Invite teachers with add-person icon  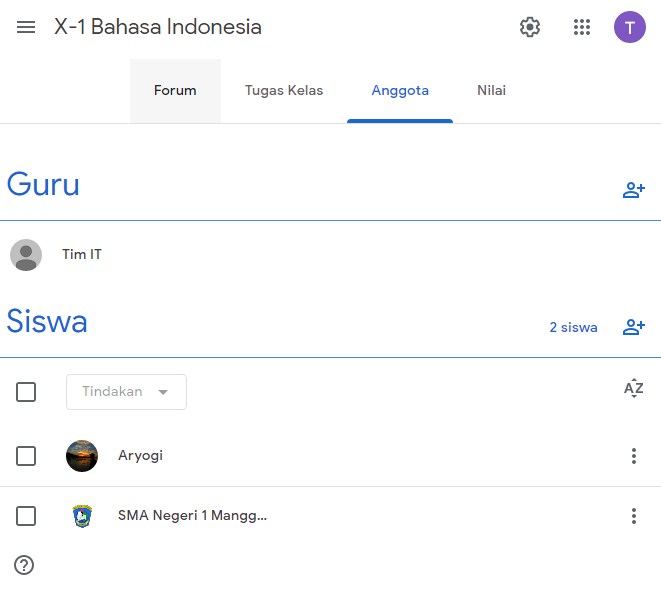(x=634, y=190)
